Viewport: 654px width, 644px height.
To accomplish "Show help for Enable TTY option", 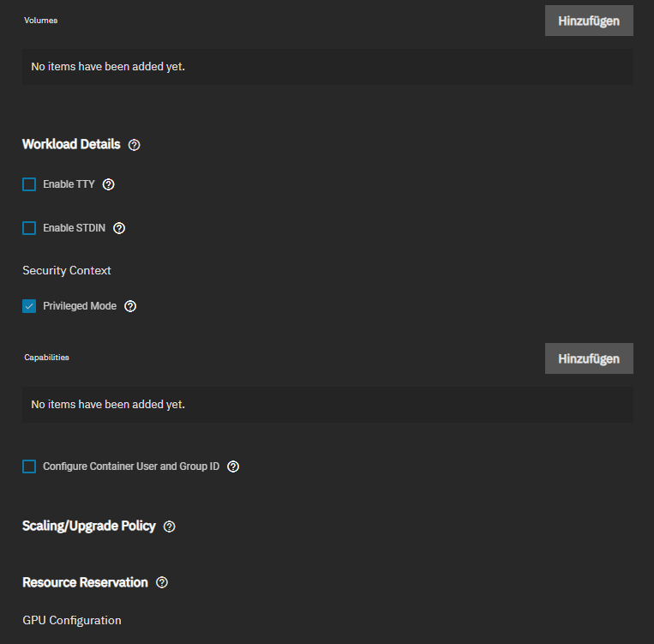I will pos(109,184).
